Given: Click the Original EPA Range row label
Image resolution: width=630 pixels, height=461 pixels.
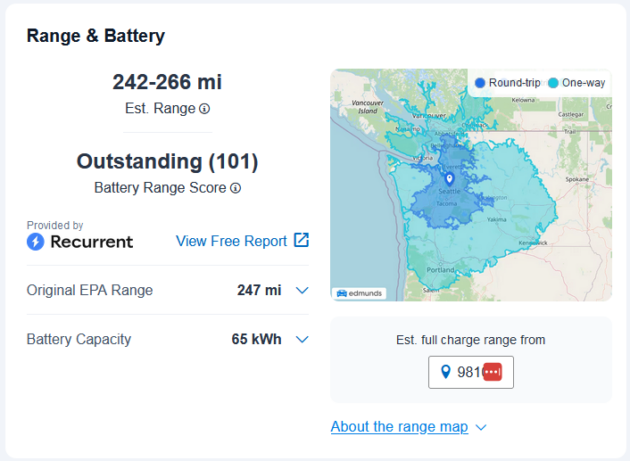Looking at the screenshot, I should (x=90, y=290).
